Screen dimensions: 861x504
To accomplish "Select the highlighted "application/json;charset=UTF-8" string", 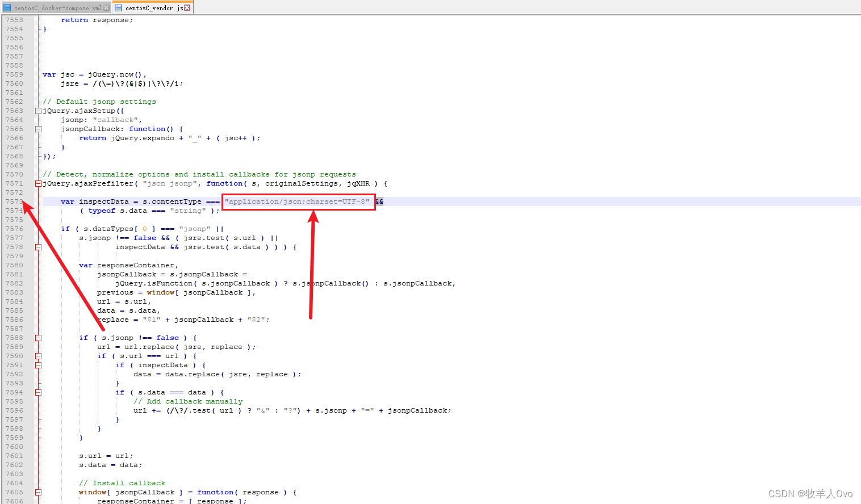I will [x=298, y=201].
